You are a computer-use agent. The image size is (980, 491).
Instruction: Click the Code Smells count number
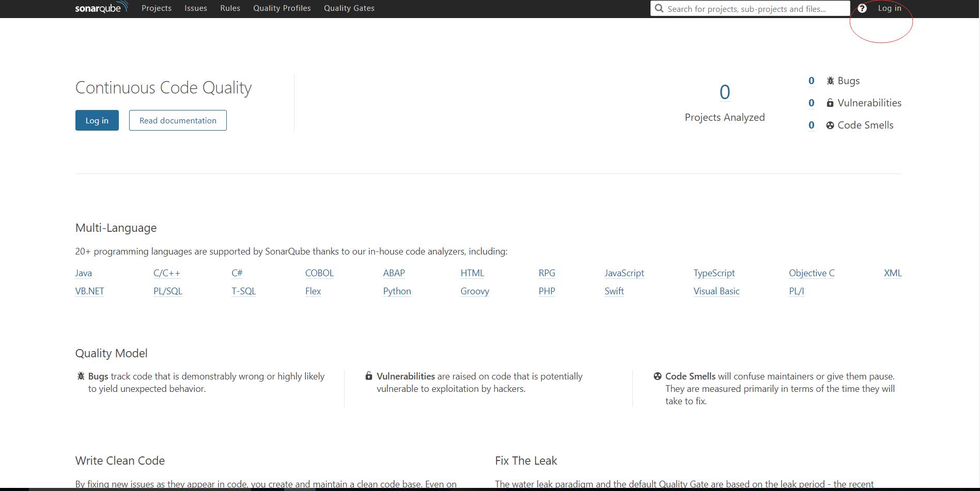click(x=811, y=125)
